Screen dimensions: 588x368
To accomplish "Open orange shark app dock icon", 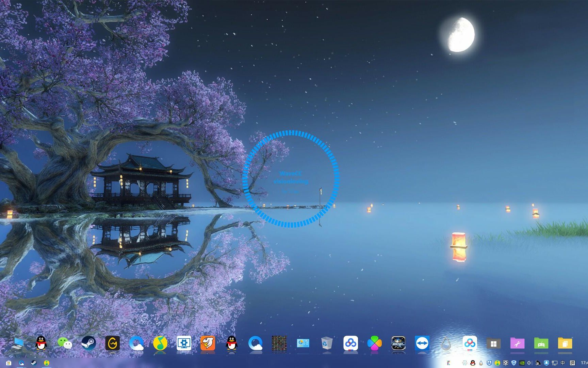I will coord(208,343).
